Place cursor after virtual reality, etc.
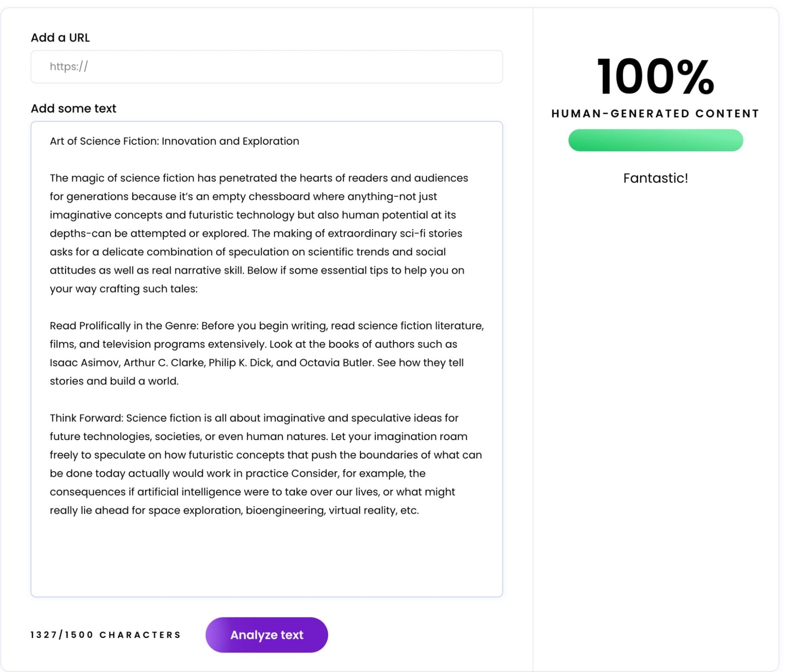This screenshot has width=801, height=672. pyautogui.click(x=420, y=511)
